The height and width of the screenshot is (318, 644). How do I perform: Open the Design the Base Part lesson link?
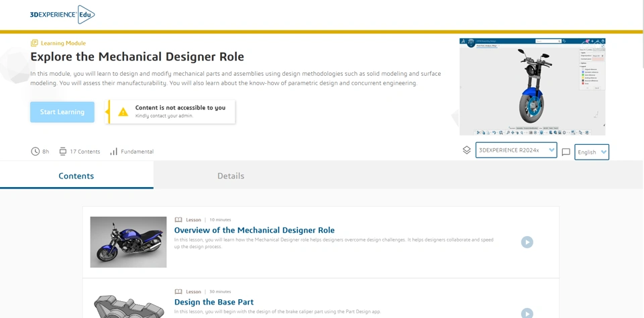pyautogui.click(x=214, y=302)
